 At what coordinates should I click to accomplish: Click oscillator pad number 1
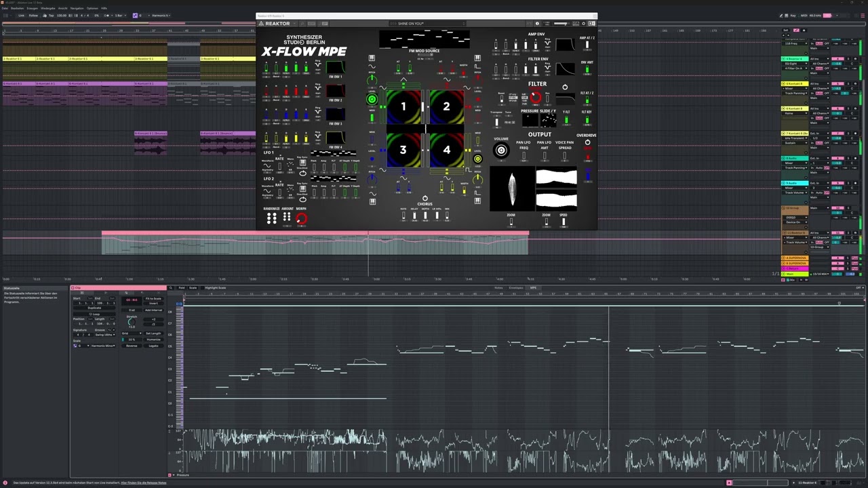tap(403, 106)
